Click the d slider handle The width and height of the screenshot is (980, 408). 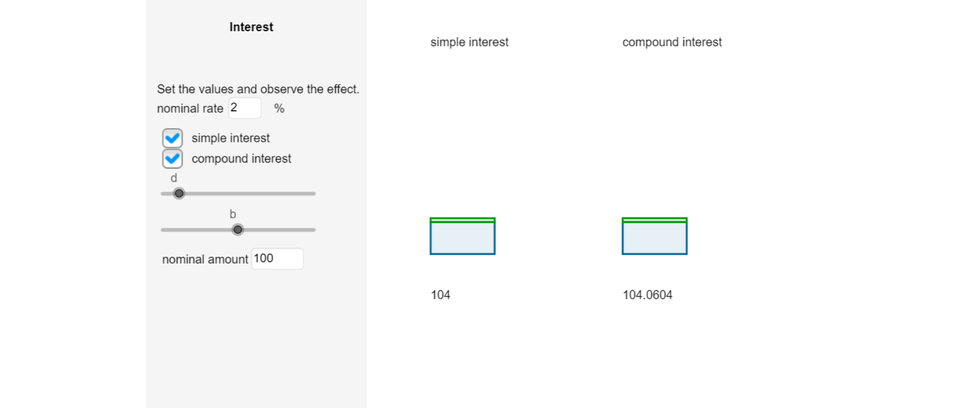(x=179, y=194)
